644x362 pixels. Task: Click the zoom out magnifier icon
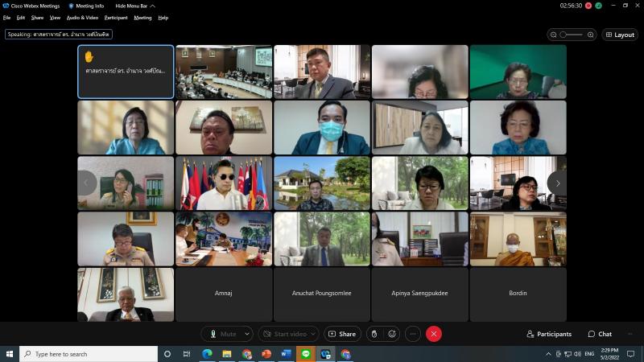point(553,35)
